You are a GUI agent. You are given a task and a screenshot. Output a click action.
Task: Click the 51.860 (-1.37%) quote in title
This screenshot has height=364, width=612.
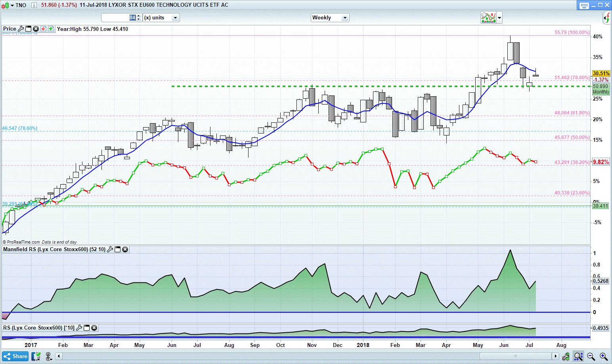(x=59, y=5)
